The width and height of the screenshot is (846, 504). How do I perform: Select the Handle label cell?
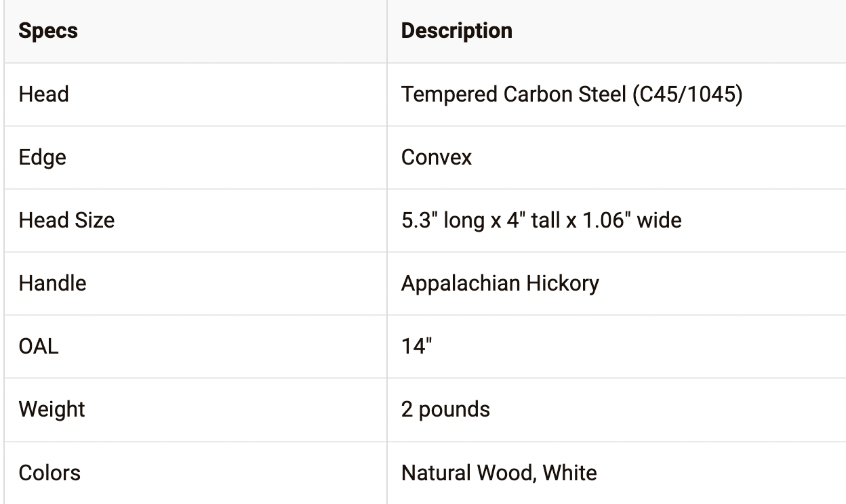coord(52,283)
